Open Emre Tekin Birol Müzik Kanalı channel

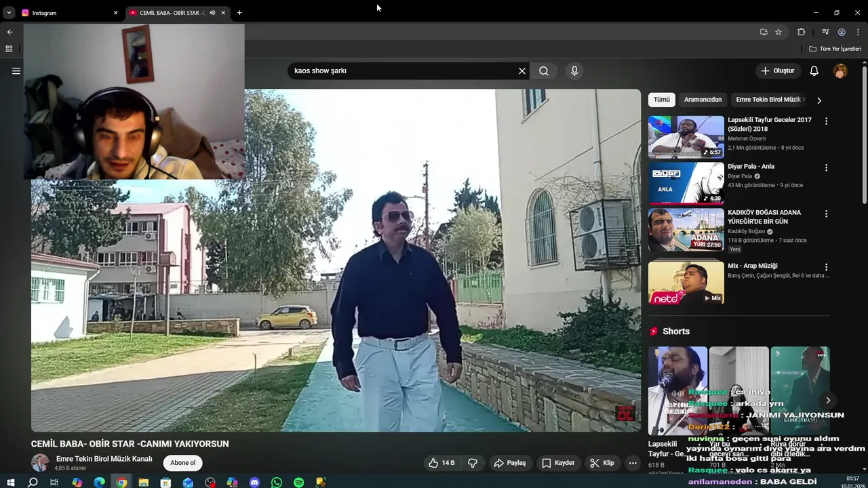104,459
